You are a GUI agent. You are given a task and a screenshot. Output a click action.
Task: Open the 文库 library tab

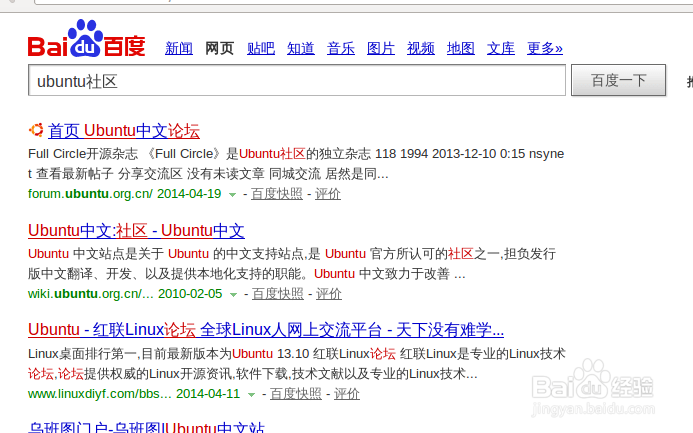(x=501, y=48)
